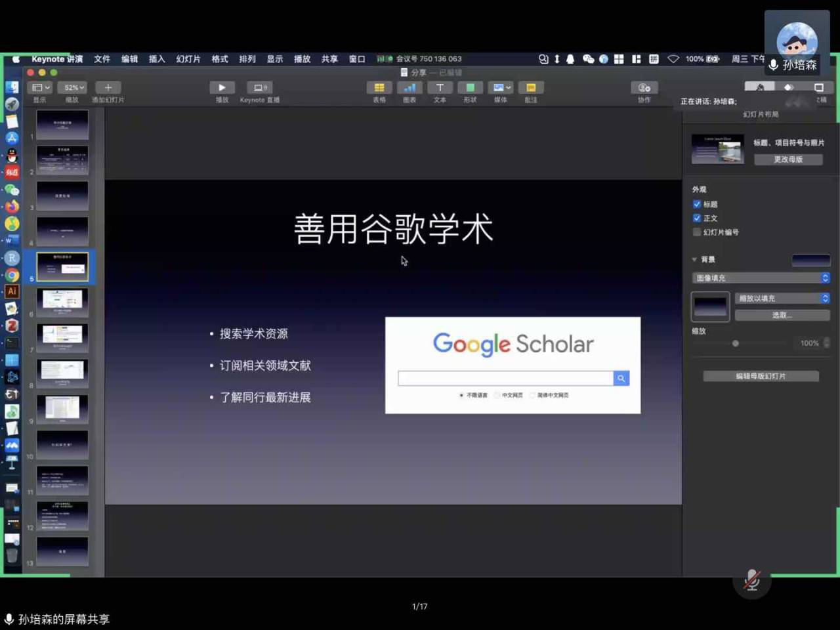Open the 共享 Share menu
The width and height of the screenshot is (840, 630).
click(x=329, y=59)
